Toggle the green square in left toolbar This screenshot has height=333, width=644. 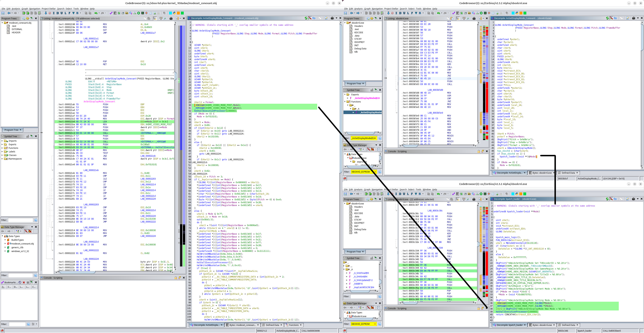tap(182, 13)
